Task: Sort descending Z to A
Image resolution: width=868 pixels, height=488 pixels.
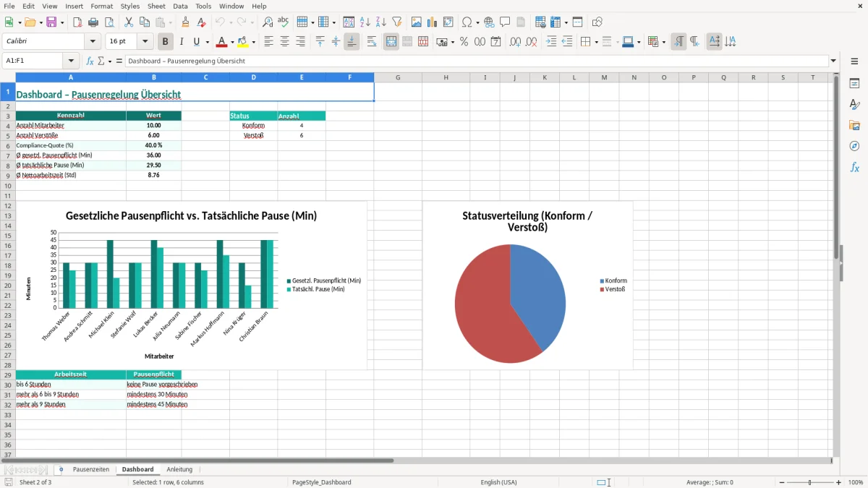Action: click(380, 22)
